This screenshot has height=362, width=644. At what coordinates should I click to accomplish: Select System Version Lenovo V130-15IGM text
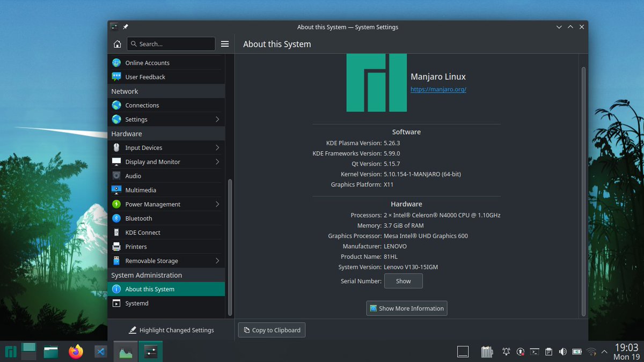point(411,267)
